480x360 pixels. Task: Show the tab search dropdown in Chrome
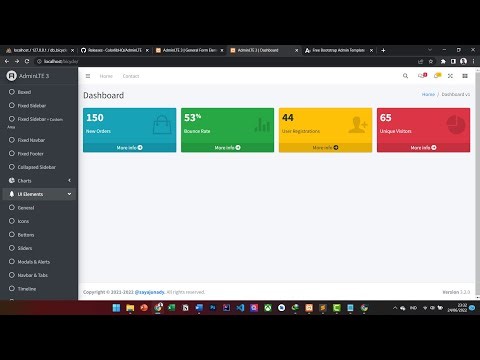click(430, 50)
